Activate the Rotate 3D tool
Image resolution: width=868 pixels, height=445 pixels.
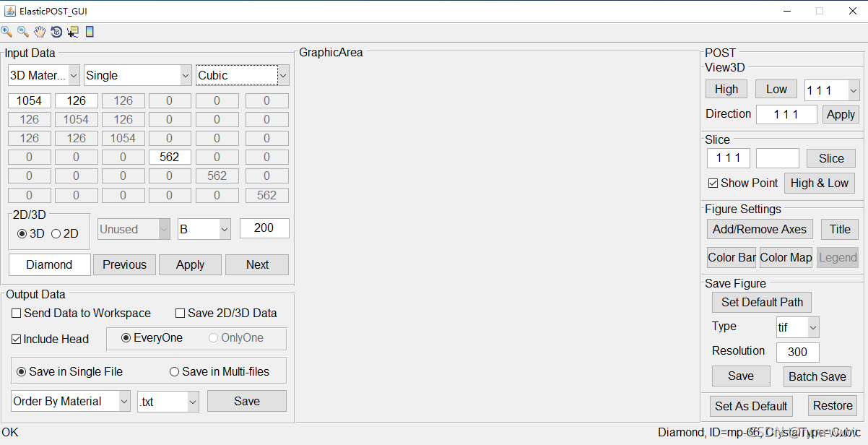click(56, 32)
